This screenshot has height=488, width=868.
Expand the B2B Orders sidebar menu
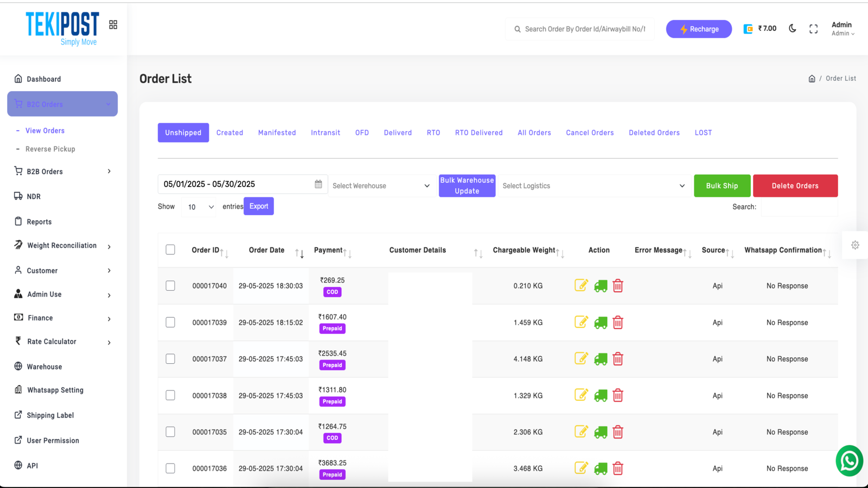(x=62, y=171)
